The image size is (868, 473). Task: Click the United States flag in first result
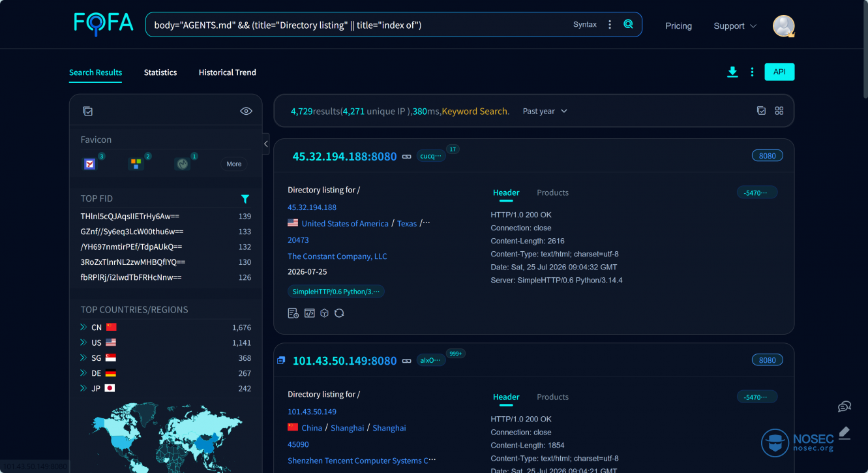point(293,223)
